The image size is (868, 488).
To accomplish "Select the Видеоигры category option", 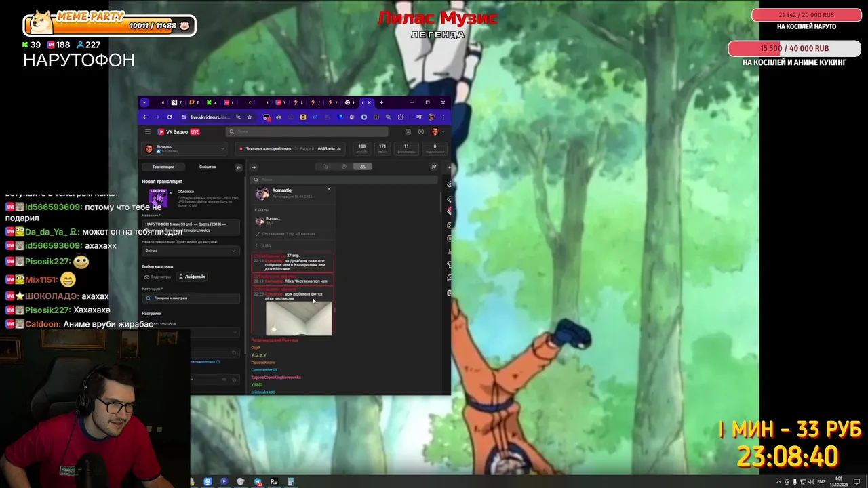I will [x=158, y=277].
